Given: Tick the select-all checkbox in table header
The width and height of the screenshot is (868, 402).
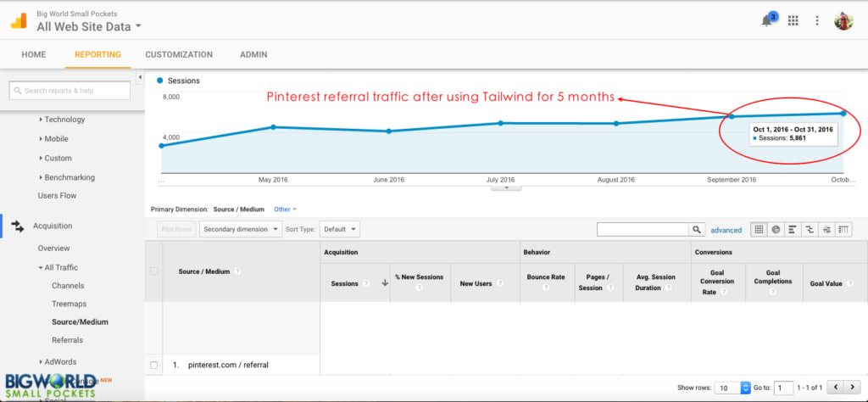Looking at the screenshot, I should [x=153, y=271].
